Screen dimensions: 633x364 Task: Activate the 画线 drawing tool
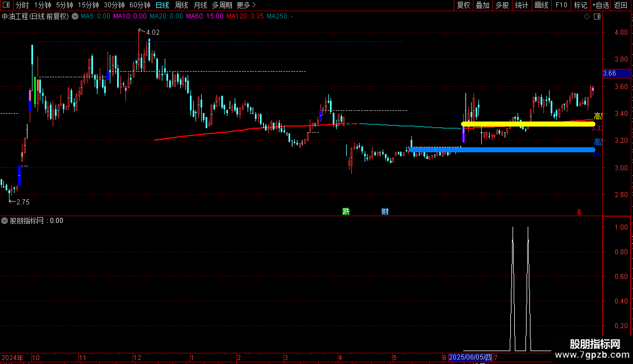click(x=541, y=5)
